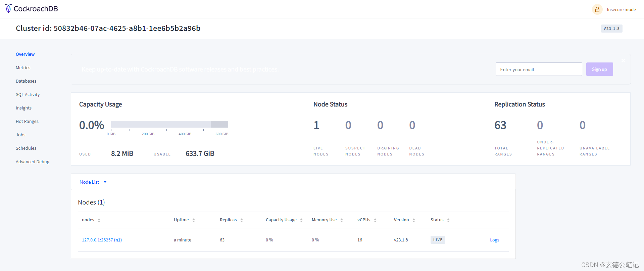Sort Capacity Usage column via sort arrows
This screenshot has width=644, height=271.
point(301,220)
